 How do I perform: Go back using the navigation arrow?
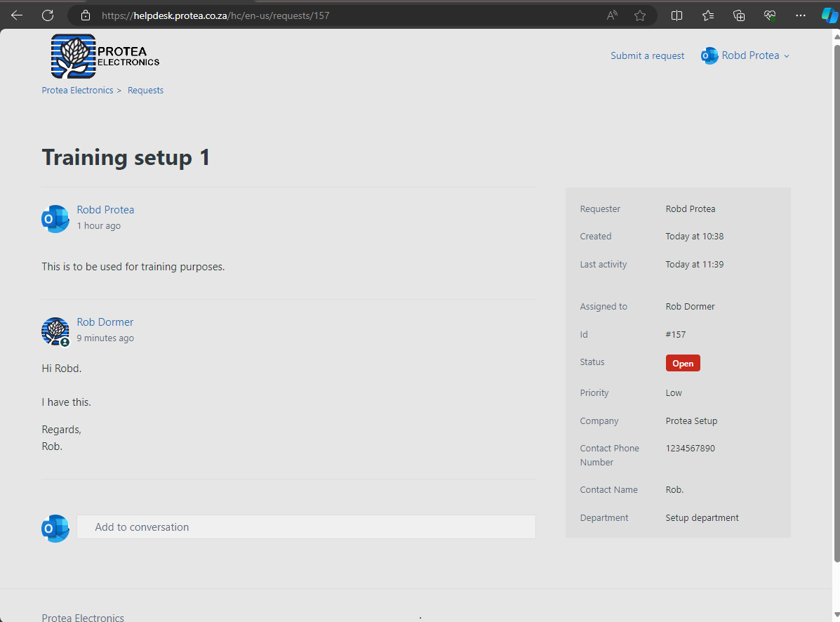(x=16, y=15)
